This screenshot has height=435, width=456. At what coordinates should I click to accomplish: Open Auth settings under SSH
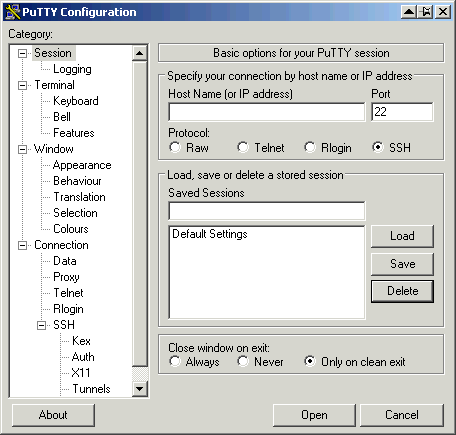tap(83, 357)
